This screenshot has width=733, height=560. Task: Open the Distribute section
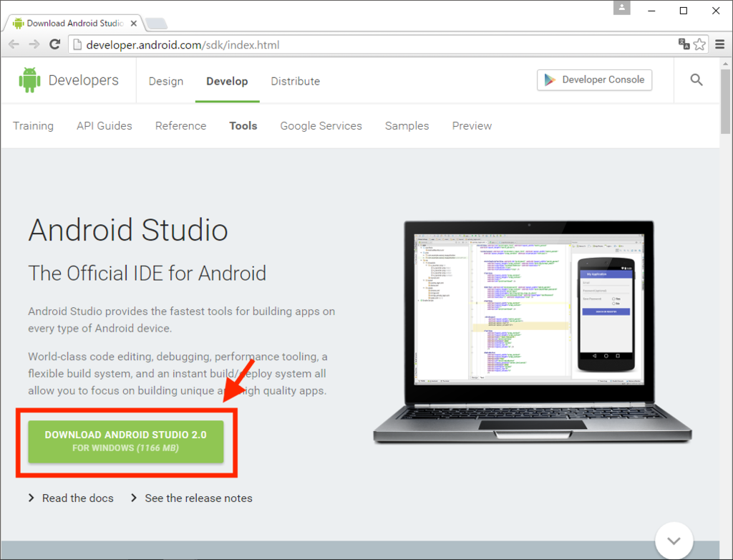tap(296, 81)
